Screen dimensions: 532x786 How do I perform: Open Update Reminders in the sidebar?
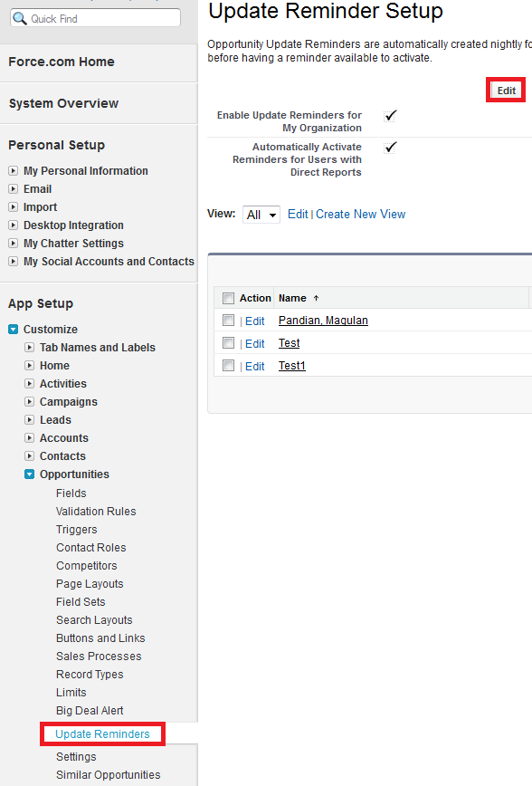click(x=103, y=733)
